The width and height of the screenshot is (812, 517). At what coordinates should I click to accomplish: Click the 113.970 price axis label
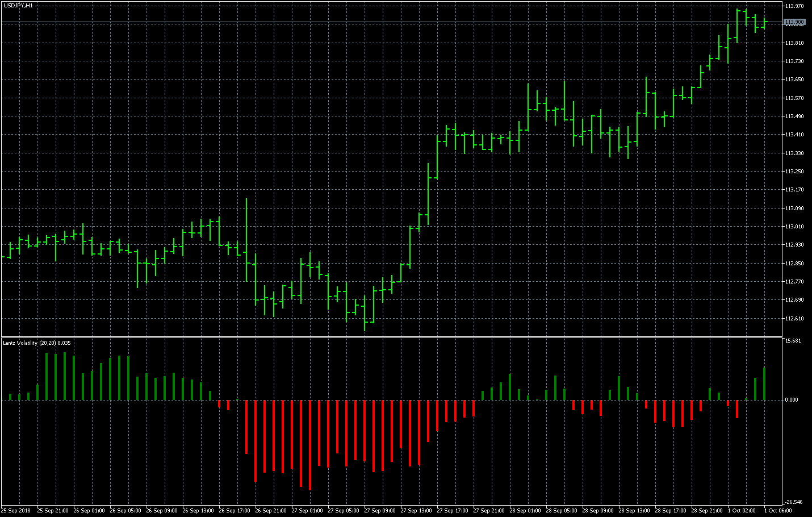coord(794,6)
